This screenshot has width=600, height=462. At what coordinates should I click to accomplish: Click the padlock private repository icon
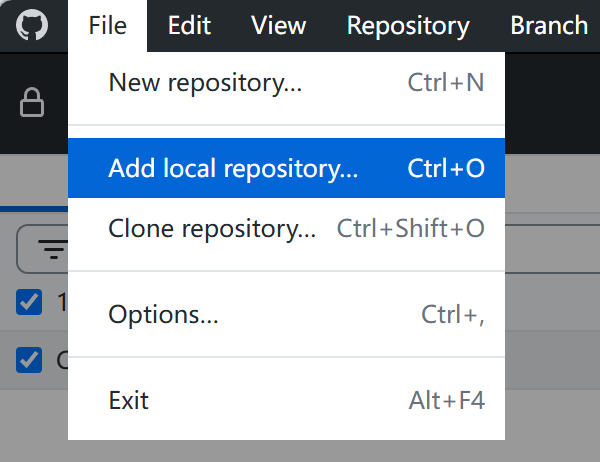pos(32,102)
